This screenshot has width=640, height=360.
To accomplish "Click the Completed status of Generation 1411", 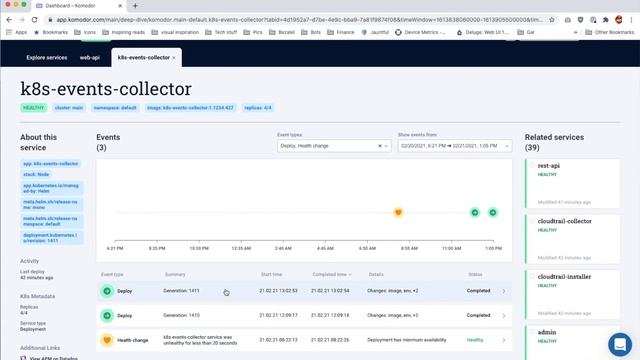I will 478,291.
